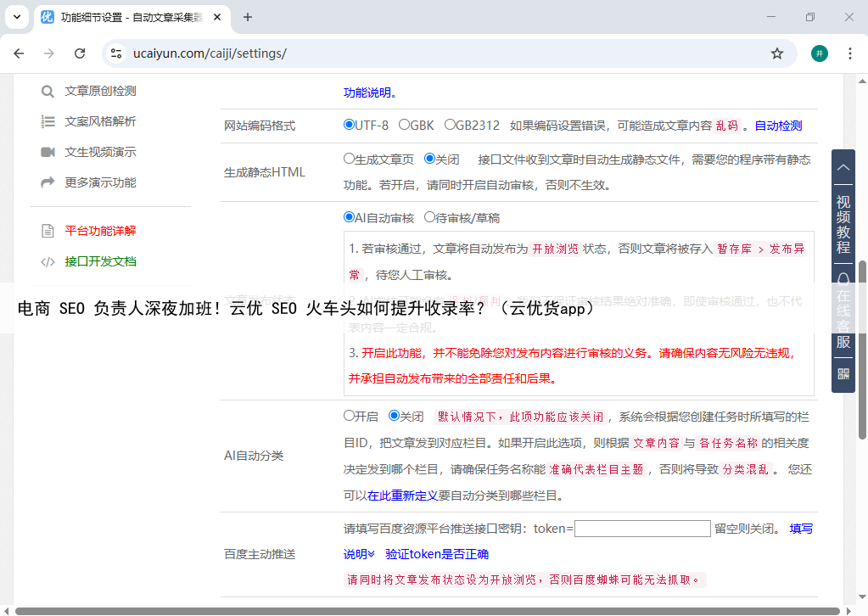Open 平台功能详解 in the sidebar
The width and height of the screenshot is (868, 616).
point(100,231)
